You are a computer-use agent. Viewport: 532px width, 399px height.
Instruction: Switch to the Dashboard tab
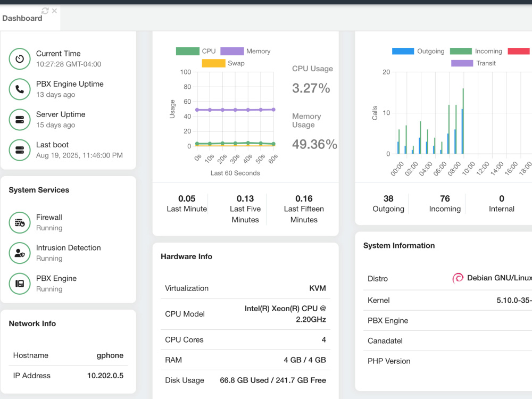pyautogui.click(x=22, y=18)
